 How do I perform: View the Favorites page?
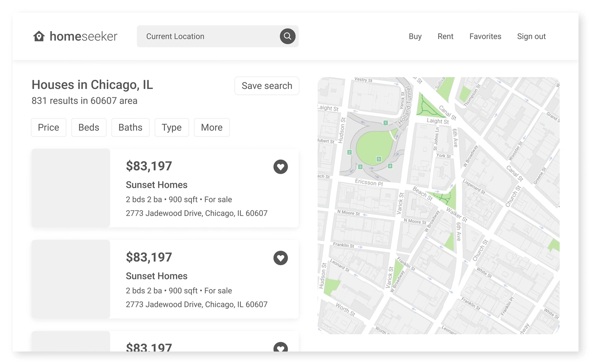click(x=485, y=36)
